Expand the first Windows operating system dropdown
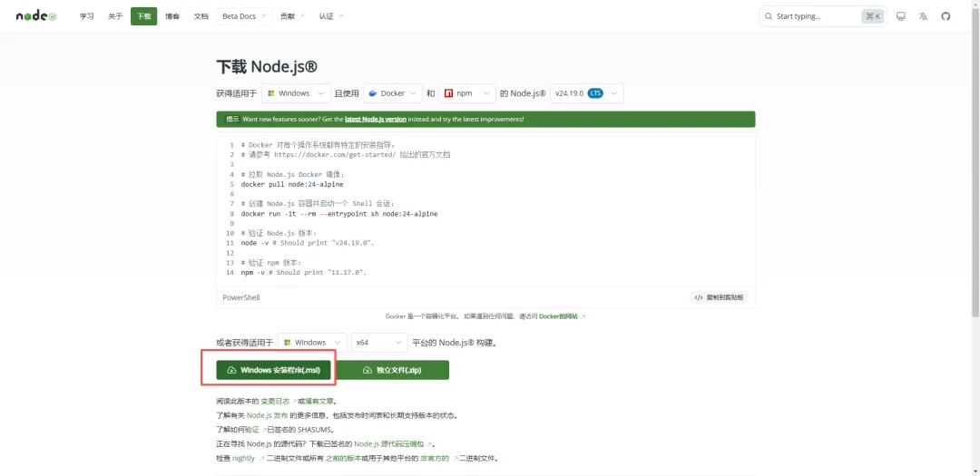Screen dimensions: 980x476 click(x=296, y=93)
